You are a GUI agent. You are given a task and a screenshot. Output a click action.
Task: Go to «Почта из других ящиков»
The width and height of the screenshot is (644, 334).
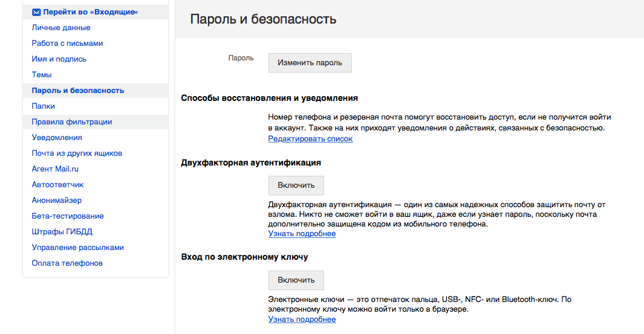pyautogui.click(x=77, y=153)
